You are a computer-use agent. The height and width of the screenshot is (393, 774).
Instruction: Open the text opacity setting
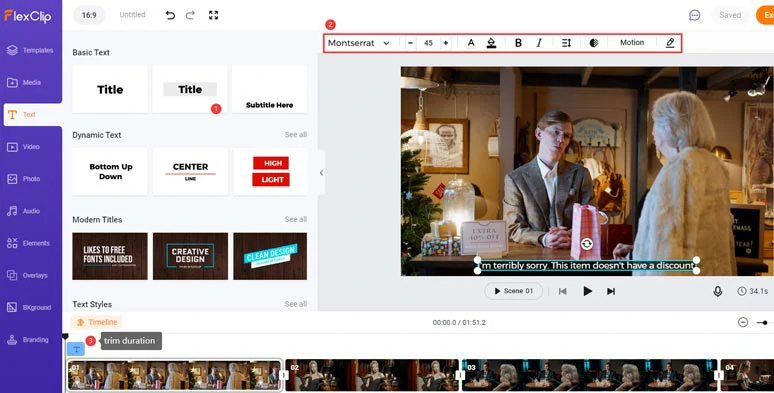594,43
